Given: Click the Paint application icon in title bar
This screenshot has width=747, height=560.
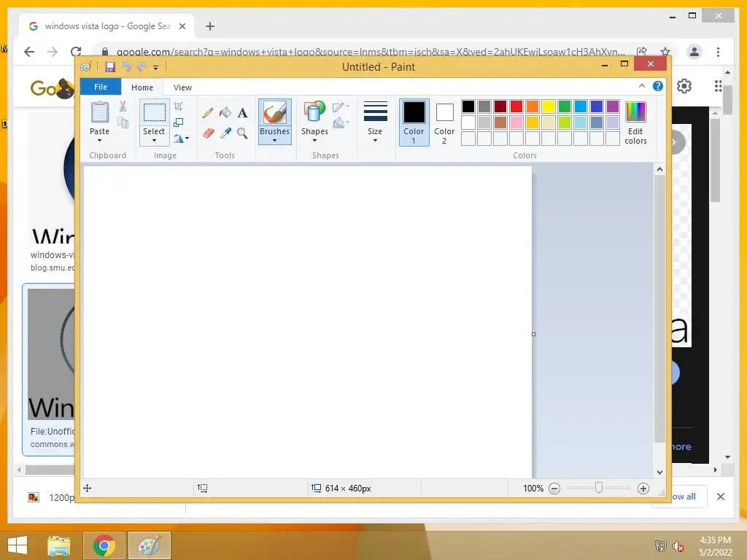Looking at the screenshot, I should [86, 67].
